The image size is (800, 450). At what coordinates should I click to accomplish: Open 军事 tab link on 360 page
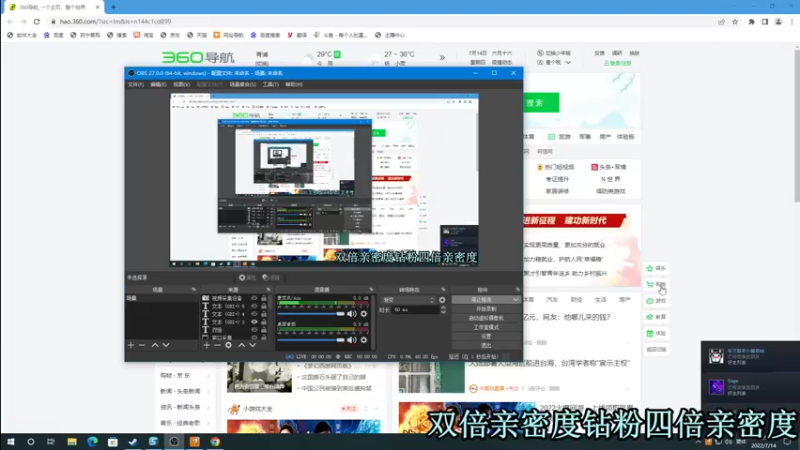[585, 137]
